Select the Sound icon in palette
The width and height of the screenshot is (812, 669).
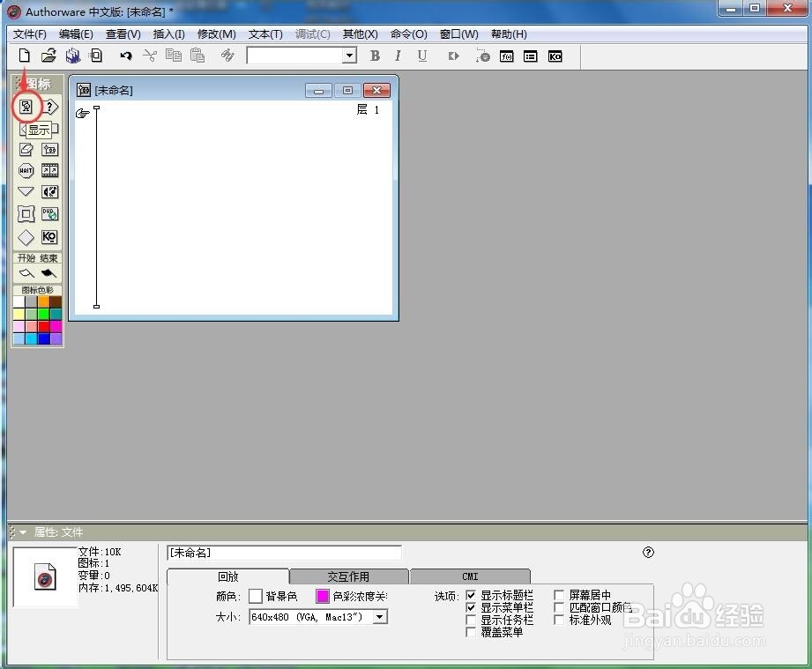pos(49,191)
